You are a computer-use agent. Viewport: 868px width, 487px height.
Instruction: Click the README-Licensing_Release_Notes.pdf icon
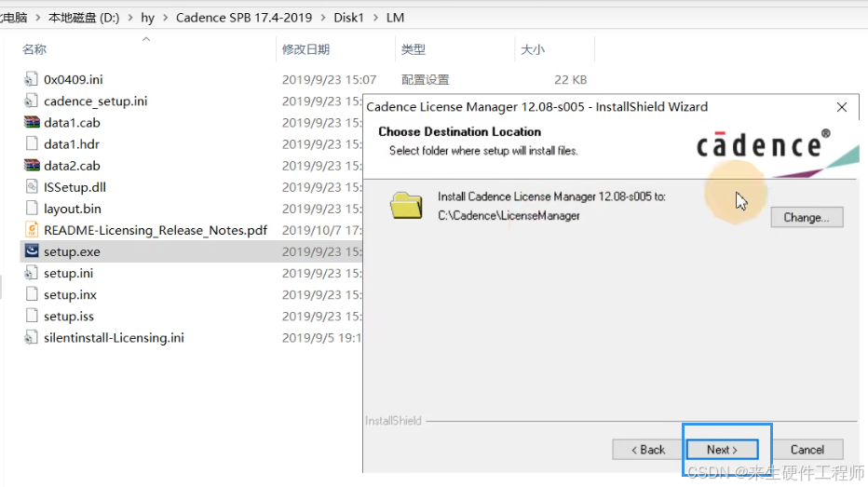[32, 230]
